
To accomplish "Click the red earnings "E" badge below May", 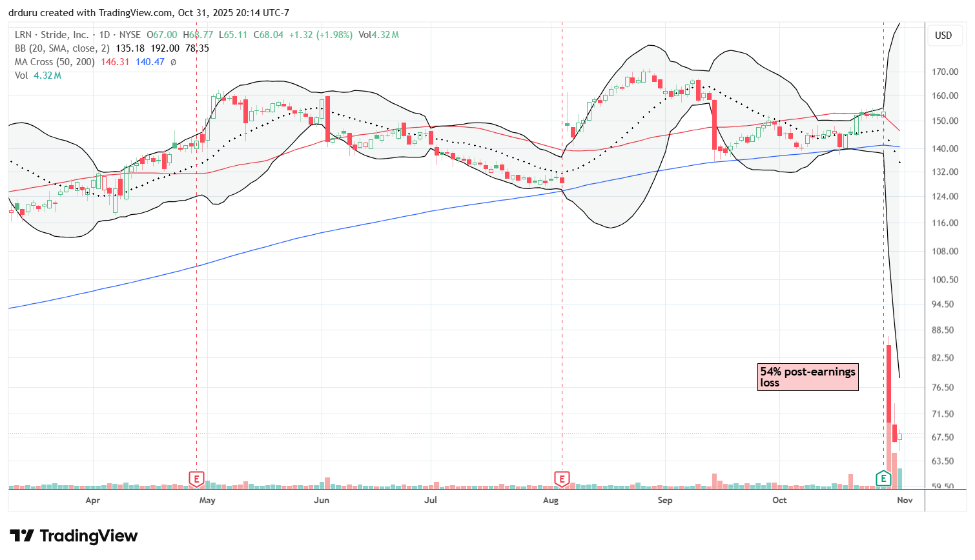I will tap(195, 479).
